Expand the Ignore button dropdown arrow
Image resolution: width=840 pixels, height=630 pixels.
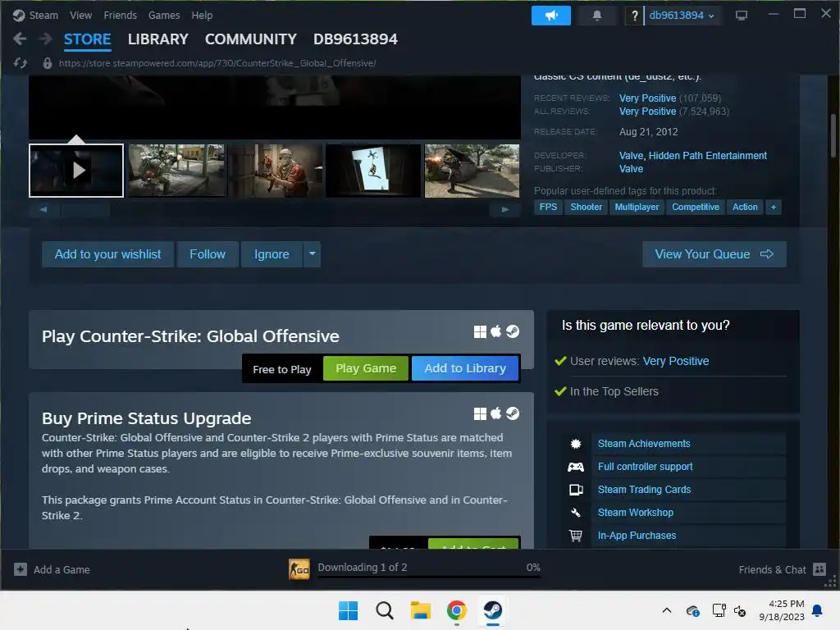click(x=312, y=254)
